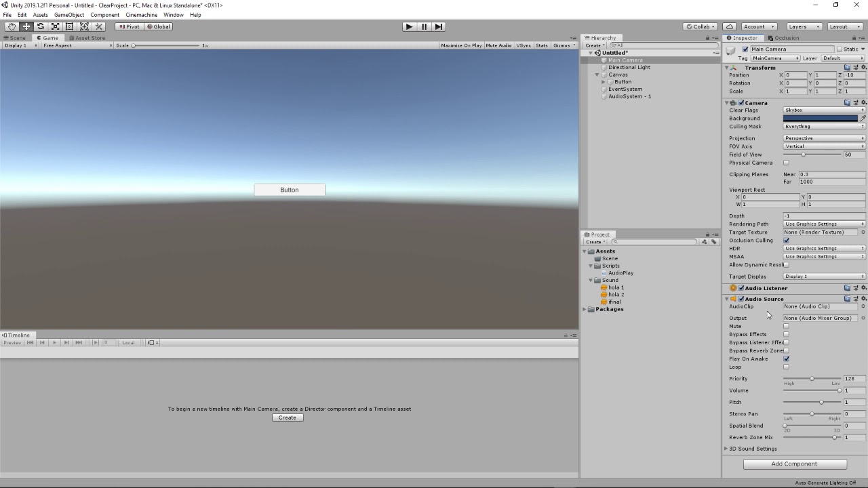
Task: Open Clear Flags Skybox dropdown
Action: [824, 110]
